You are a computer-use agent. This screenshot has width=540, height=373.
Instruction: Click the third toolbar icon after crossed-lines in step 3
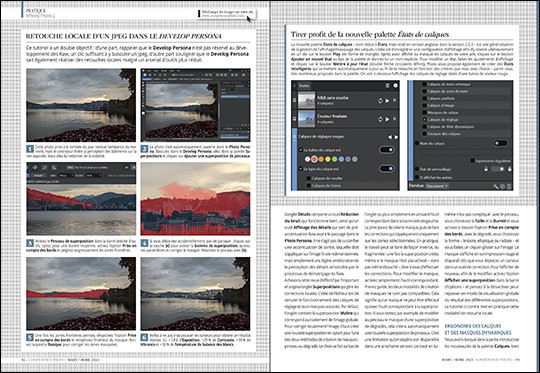(x=54, y=167)
